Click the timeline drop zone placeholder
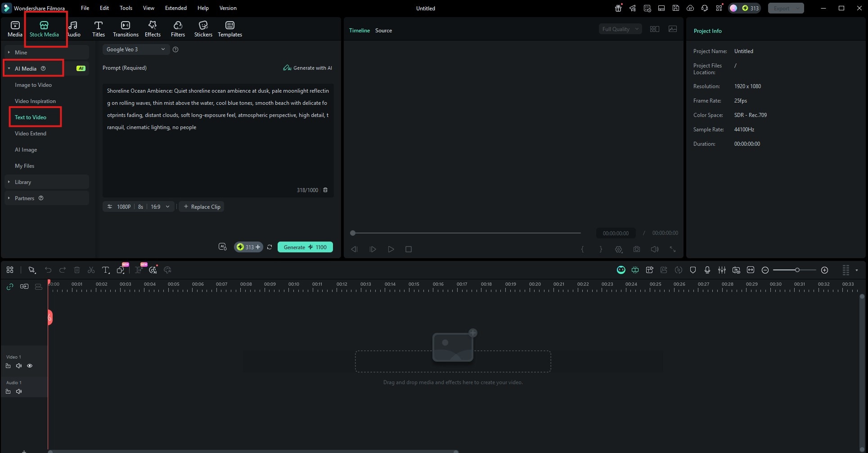This screenshot has height=453, width=868. [453, 361]
